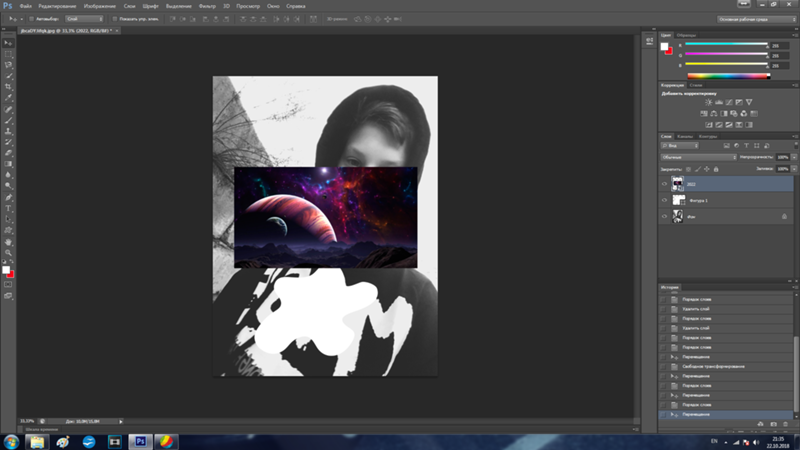
Task: Lock layer position icon
Action: (x=707, y=169)
